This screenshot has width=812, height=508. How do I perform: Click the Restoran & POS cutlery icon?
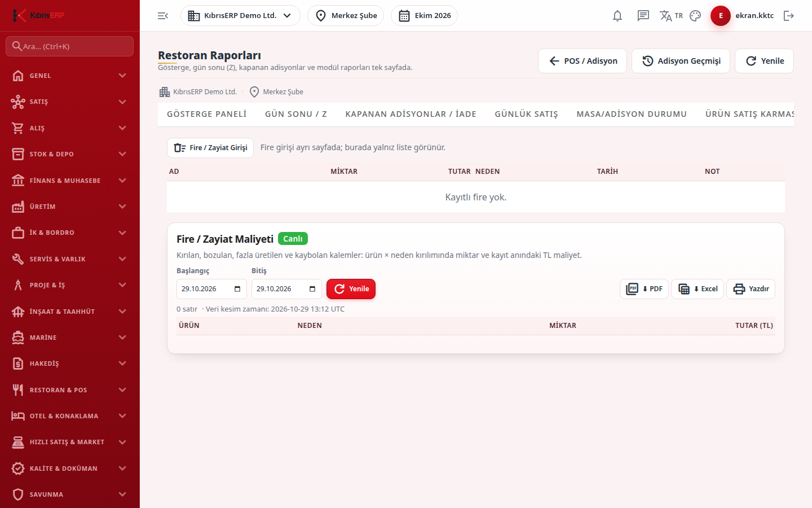click(x=18, y=390)
